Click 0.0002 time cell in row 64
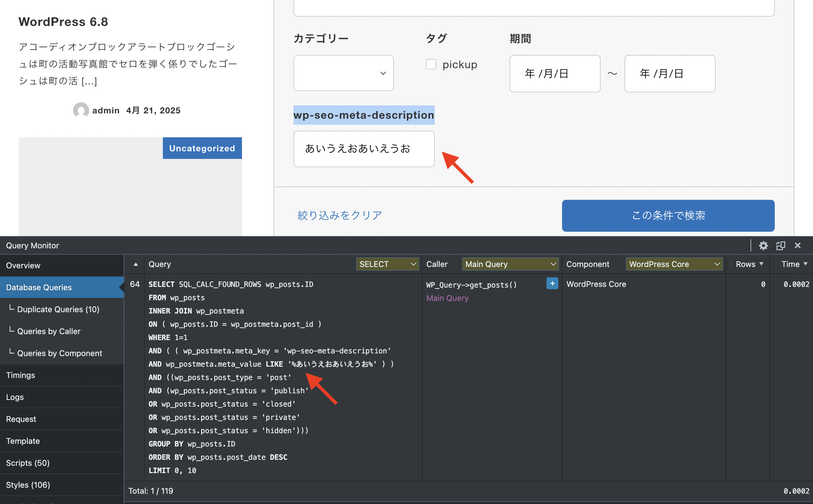Image resolution: width=813 pixels, height=504 pixels. pyautogui.click(x=796, y=284)
